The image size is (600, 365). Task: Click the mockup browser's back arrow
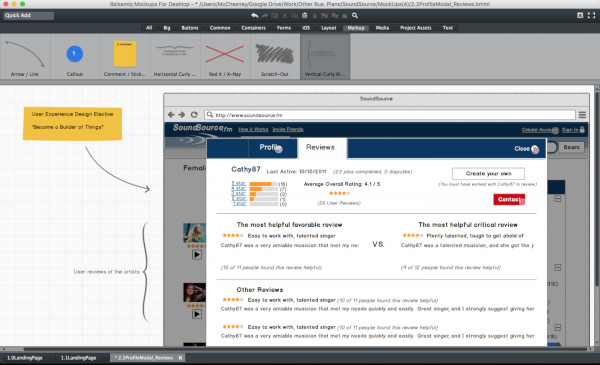tap(171, 115)
